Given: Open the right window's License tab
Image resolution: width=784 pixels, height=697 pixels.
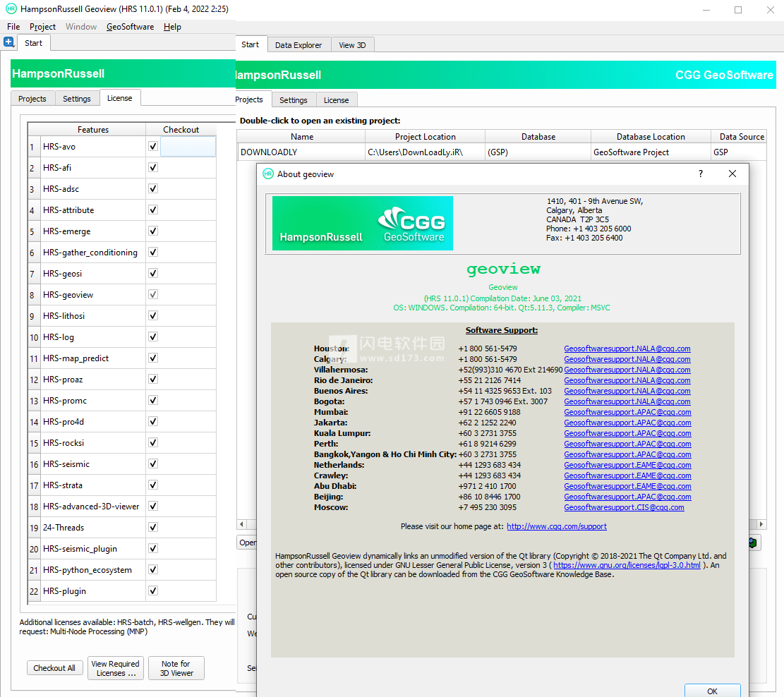Looking at the screenshot, I should pyautogui.click(x=336, y=100).
